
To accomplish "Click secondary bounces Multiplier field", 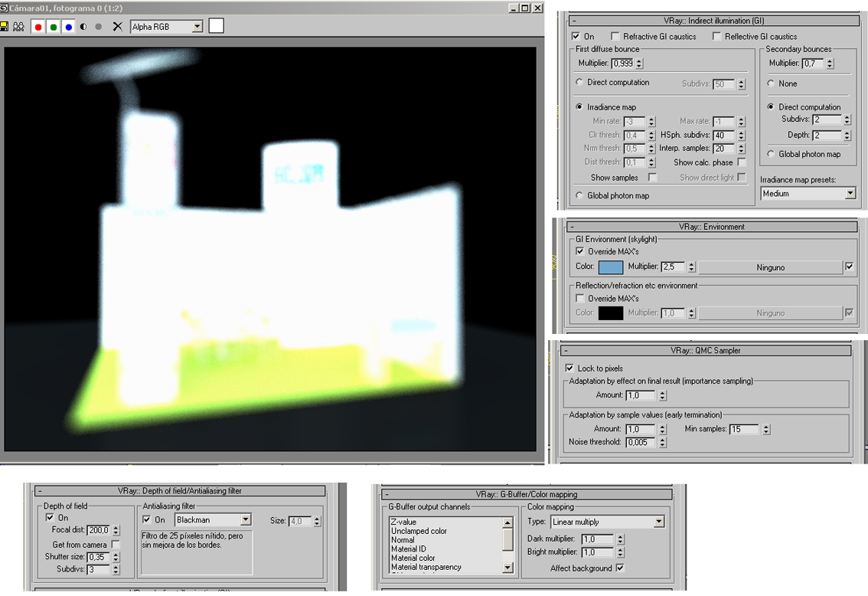I will tap(813, 63).
